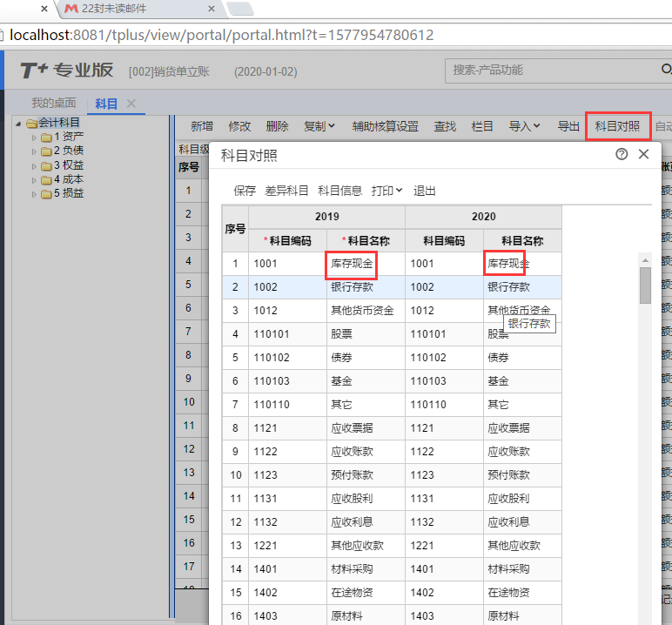Click the T+ 专业版 logo

click(66, 70)
